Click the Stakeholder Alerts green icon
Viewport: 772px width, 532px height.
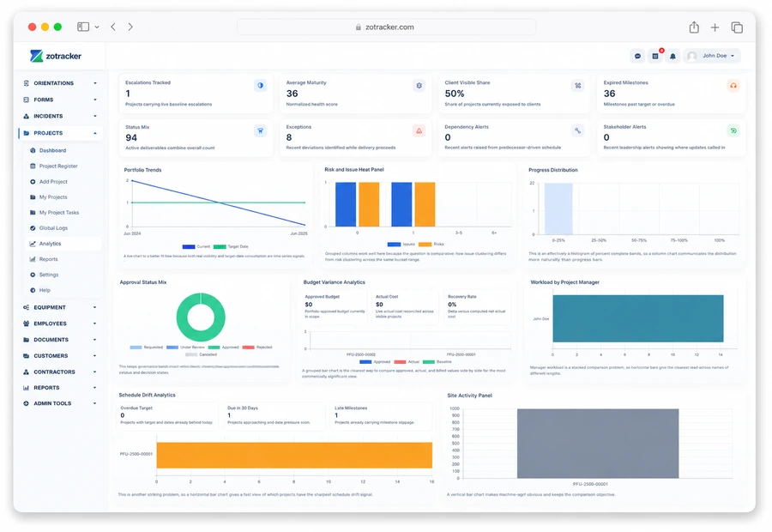733,130
